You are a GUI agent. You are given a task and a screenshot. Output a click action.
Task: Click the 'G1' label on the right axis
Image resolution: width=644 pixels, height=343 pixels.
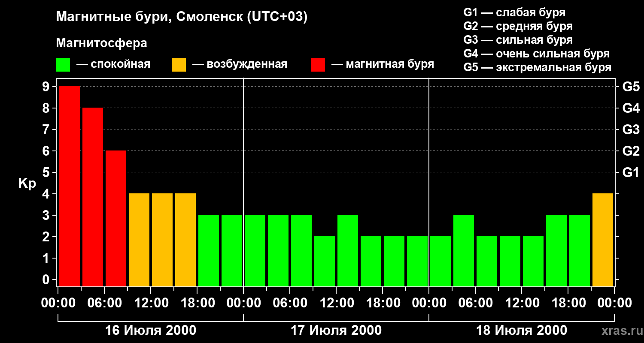point(631,172)
